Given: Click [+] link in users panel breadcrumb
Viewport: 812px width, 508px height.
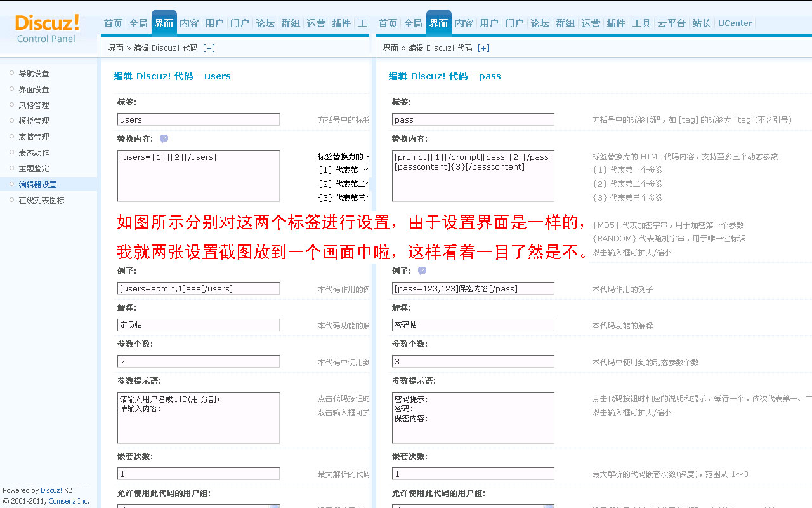Looking at the screenshot, I should click(209, 48).
